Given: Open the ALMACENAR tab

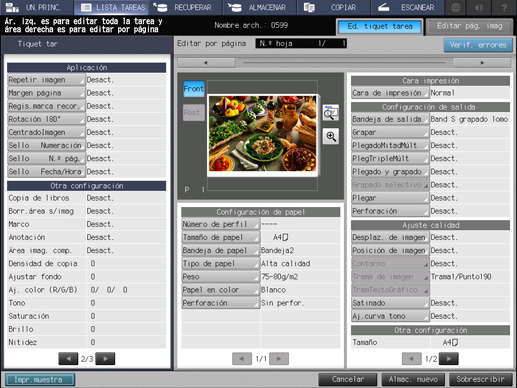Looking at the screenshot, I should [260, 7].
